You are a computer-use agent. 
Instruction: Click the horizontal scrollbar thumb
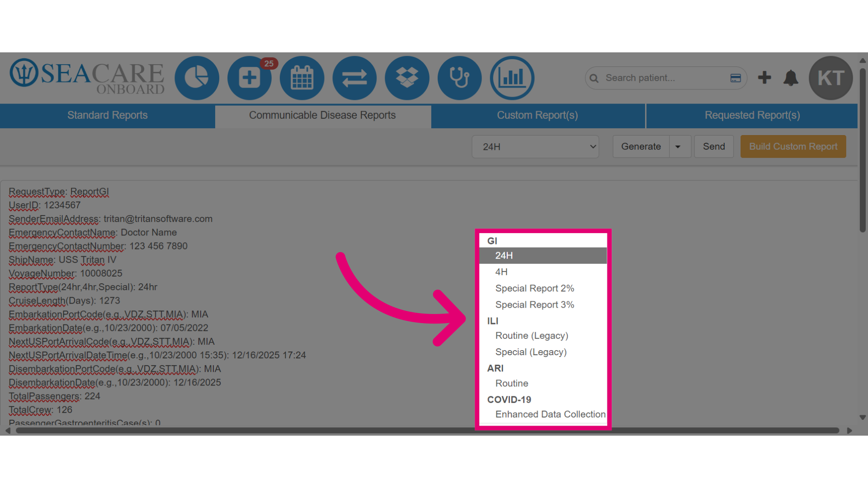427,431
